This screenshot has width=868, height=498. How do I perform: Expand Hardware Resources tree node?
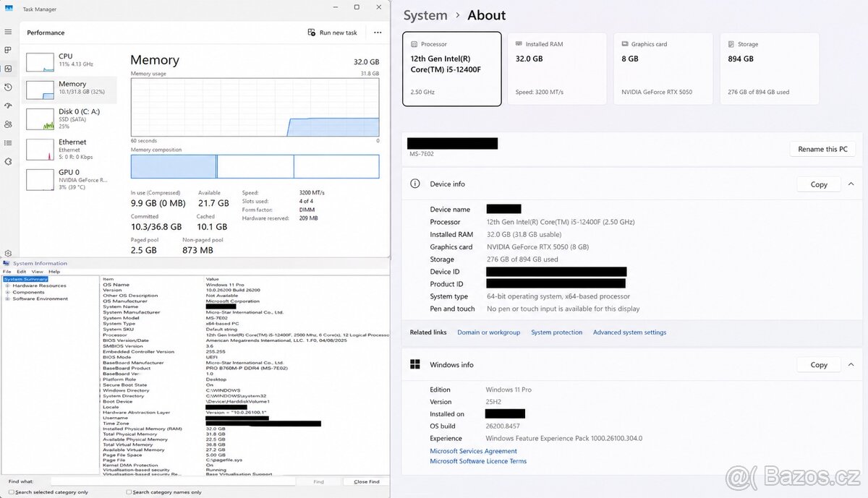pos(7,286)
